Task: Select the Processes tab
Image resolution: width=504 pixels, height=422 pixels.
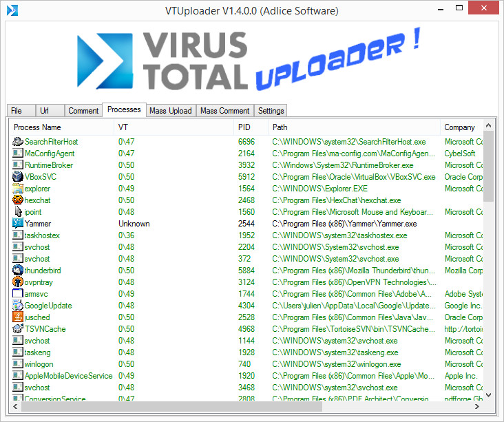Action: [124, 109]
